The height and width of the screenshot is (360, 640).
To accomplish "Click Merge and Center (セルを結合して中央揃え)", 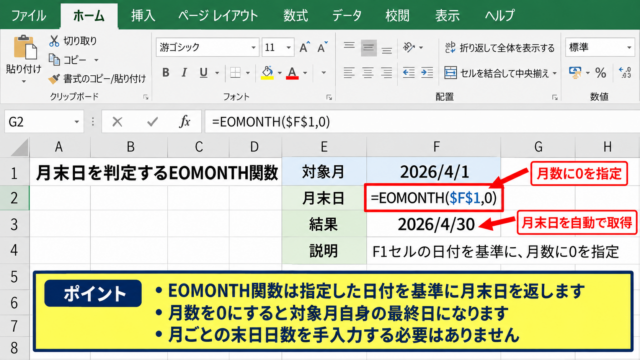I will [496, 73].
